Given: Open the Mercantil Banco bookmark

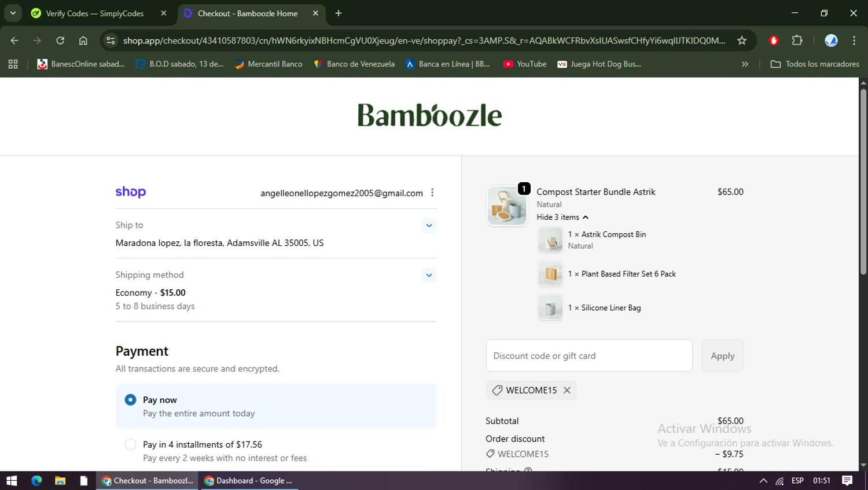Looking at the screenshot, I should click(x=269, y=64).
